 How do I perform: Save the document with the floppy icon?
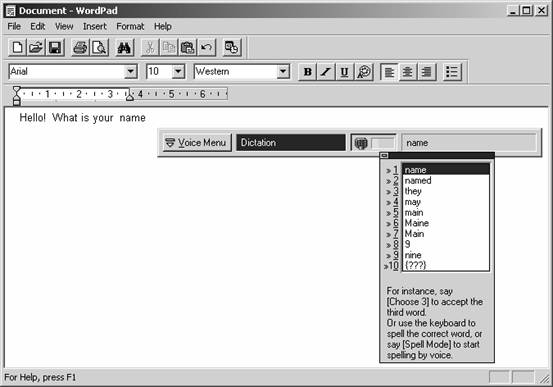pyautogui.click(x=55, y=47)
